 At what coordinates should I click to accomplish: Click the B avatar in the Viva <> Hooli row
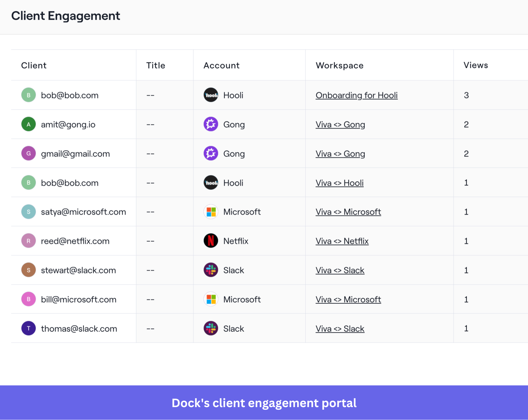[x=28, y=183]
